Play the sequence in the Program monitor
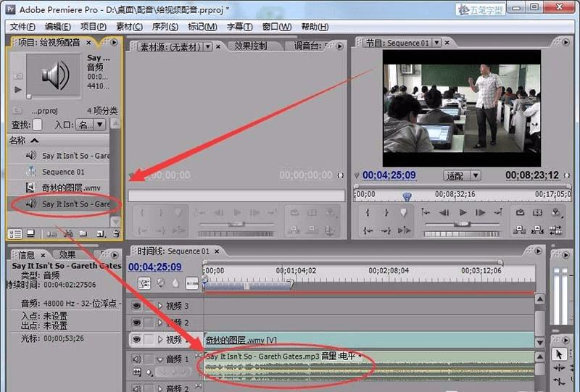 [463, 212]
